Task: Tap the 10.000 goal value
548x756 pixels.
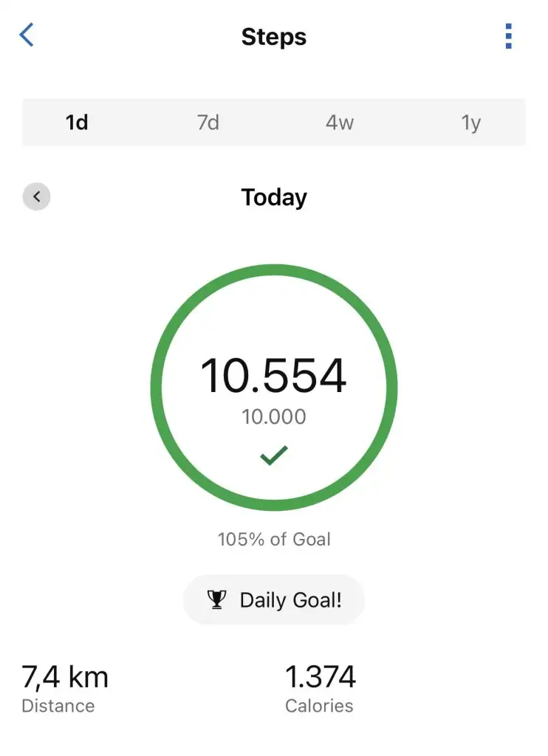Action: [x=274, y=417]
